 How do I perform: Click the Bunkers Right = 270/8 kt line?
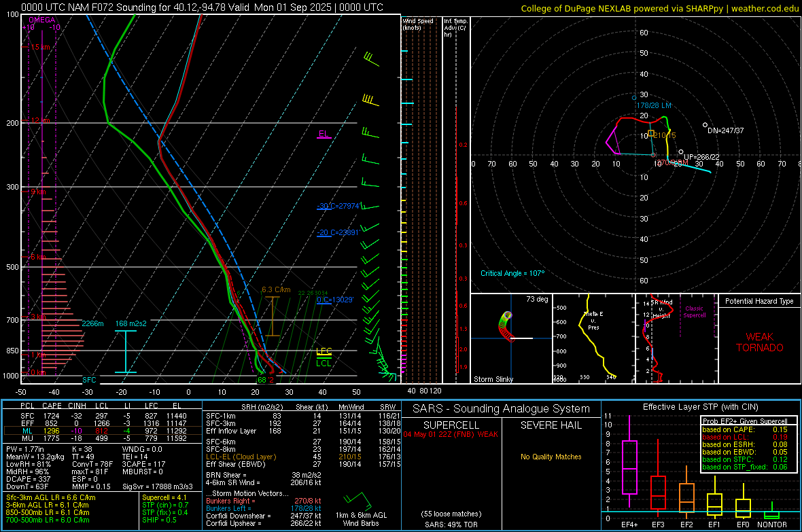[264, 501]
